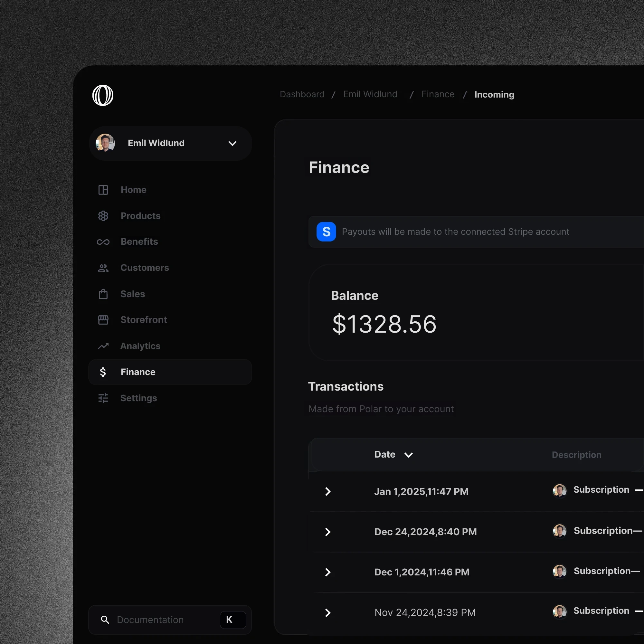Open Finance in the sidebar menu
Image resolution: width=644 pixels, height=644 pixels.
(138, 372)
